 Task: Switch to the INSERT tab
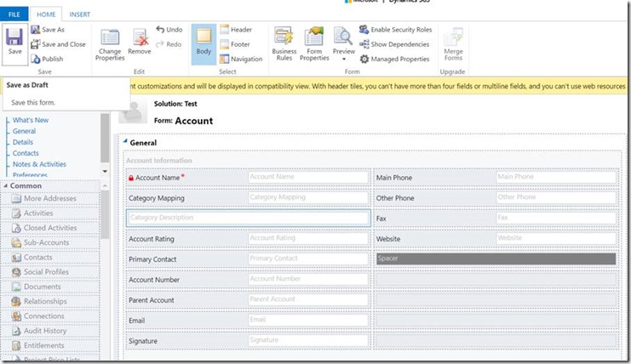click(x=80, y=14)
